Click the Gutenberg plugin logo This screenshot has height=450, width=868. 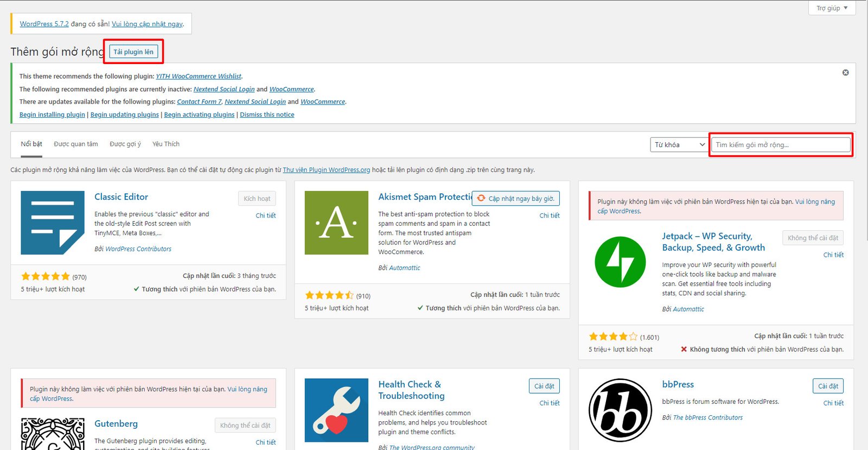pos(53,434)
